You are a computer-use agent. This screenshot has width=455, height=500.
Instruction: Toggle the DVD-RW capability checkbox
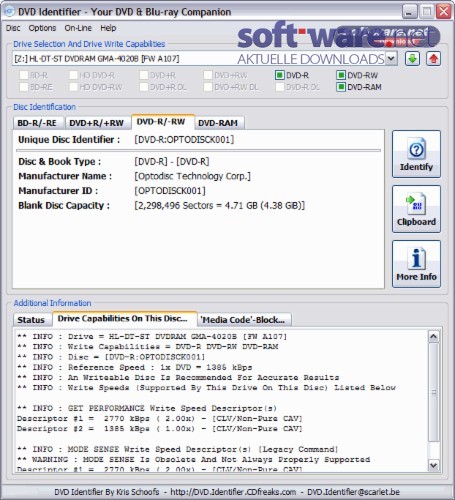click(x=341, y=75)
